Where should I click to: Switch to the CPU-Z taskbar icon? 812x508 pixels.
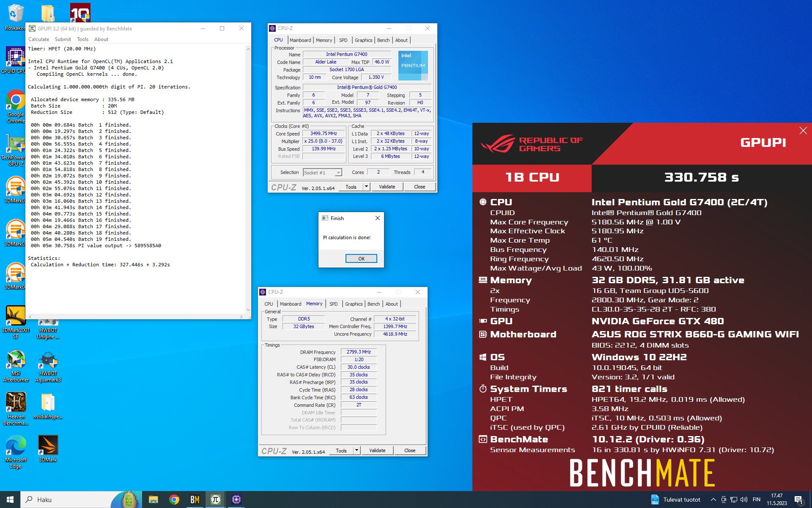tap(236, 500)
